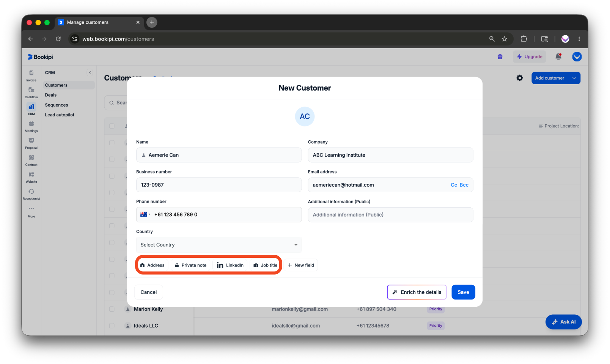Select Customers in CRM menu
Screen dimensions: 610x364
point(68,85)
